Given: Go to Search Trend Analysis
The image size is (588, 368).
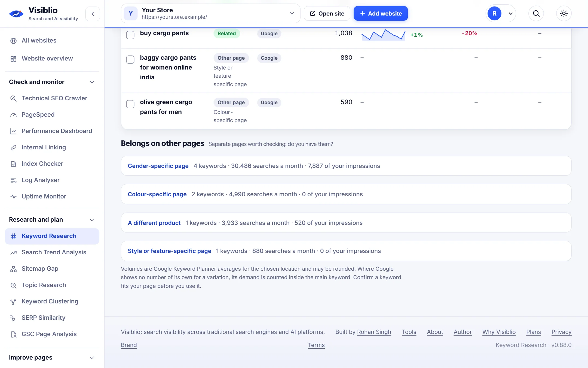Looking at the screenshot, I should 52,252.
